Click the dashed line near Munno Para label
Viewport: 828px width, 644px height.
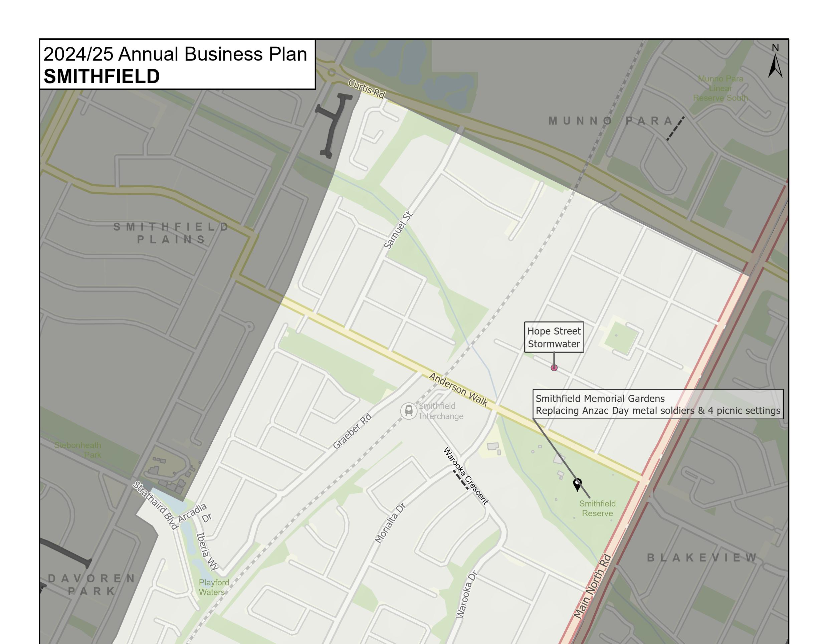(x=676, y=129)
